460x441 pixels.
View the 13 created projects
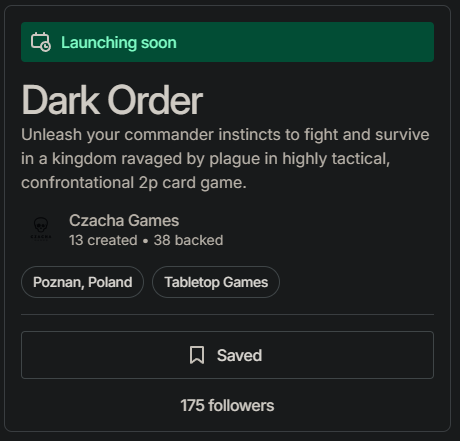pos(103,240)
